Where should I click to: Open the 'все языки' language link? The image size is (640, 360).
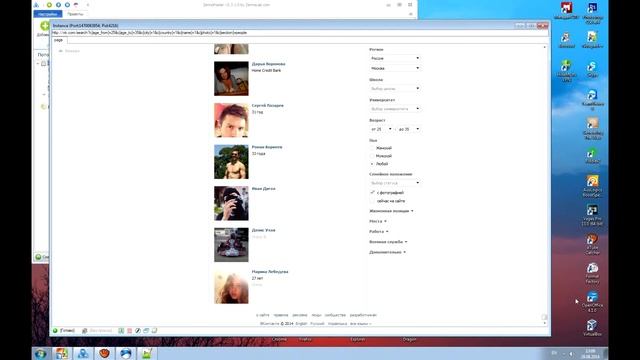[x=360, y=324]
